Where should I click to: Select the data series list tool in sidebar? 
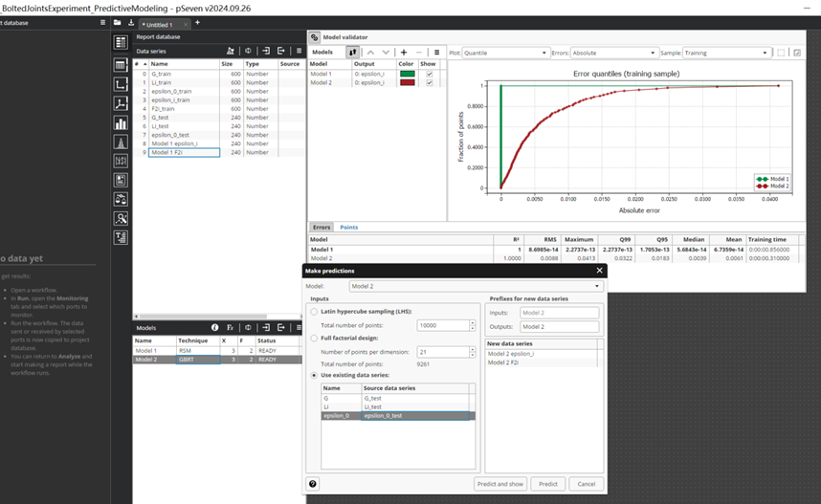tap(121, 42)
